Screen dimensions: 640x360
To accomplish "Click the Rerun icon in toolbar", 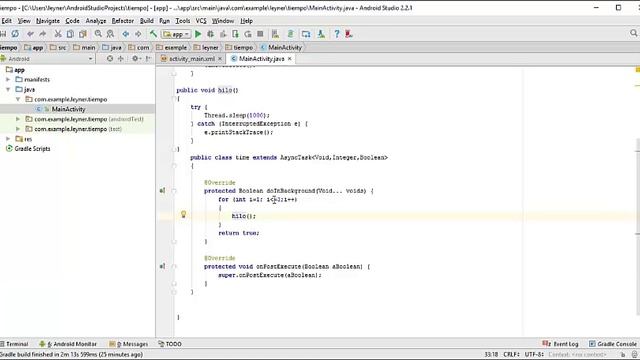I will [x=248, y=34].
